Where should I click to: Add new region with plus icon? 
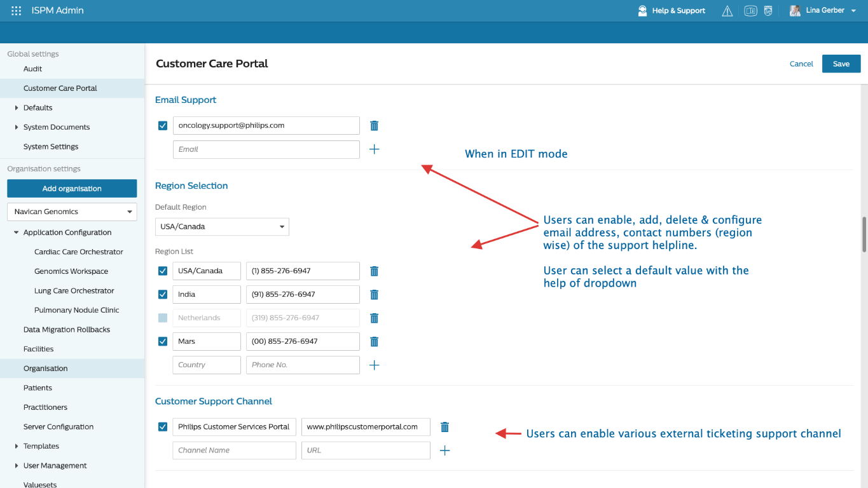click(375, 365)
